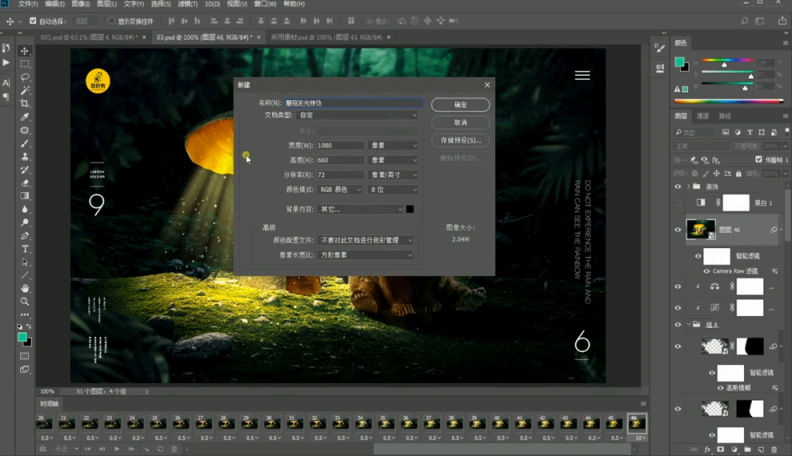Click Save Preset button in the dialog
792x456 pixels.
point(460,140)
